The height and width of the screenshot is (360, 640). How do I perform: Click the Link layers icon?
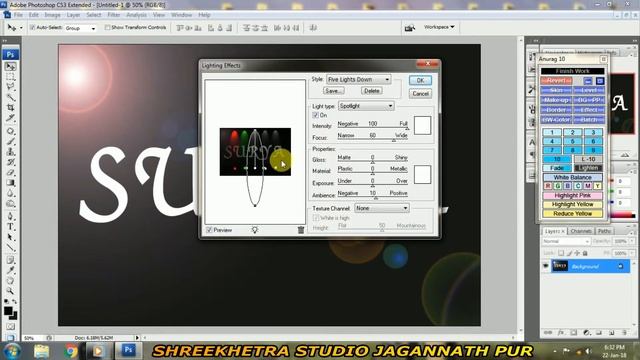click(548, 333)
